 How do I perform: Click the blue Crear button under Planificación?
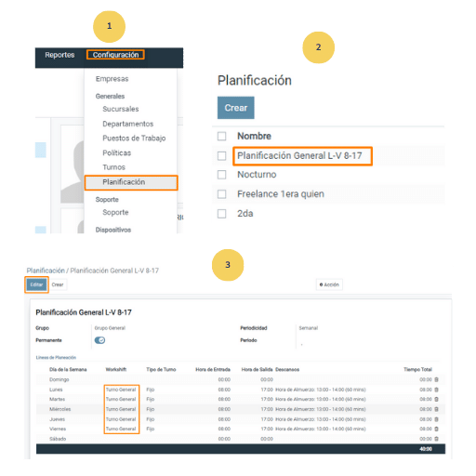point(236,108)
